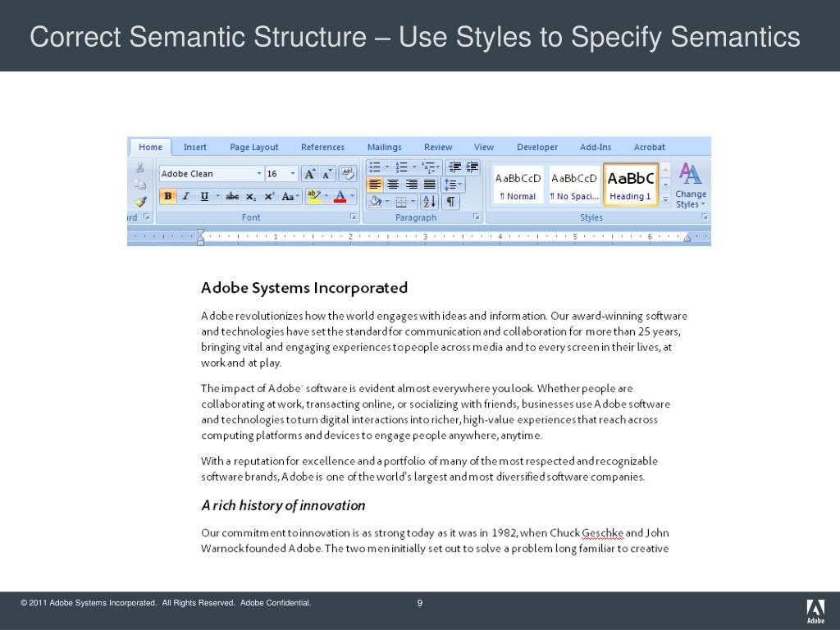This screenshot has width=840, height=630.
Task: Switch to the Home tab
Action: [151, 147]
